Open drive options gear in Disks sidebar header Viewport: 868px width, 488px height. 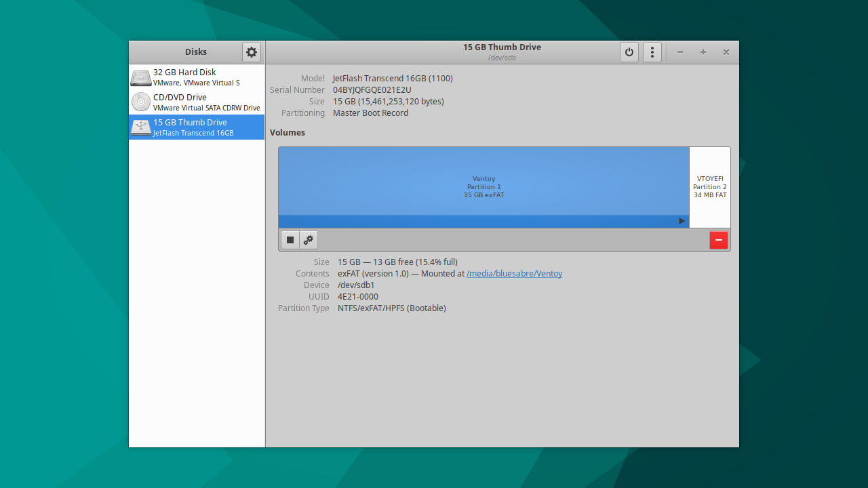[251, 52]
